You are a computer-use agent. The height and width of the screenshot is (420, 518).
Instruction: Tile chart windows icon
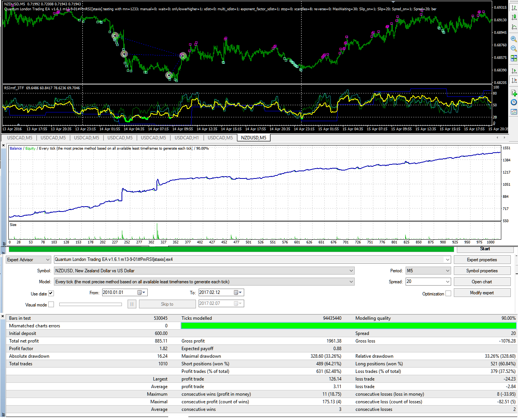(514, 58)
